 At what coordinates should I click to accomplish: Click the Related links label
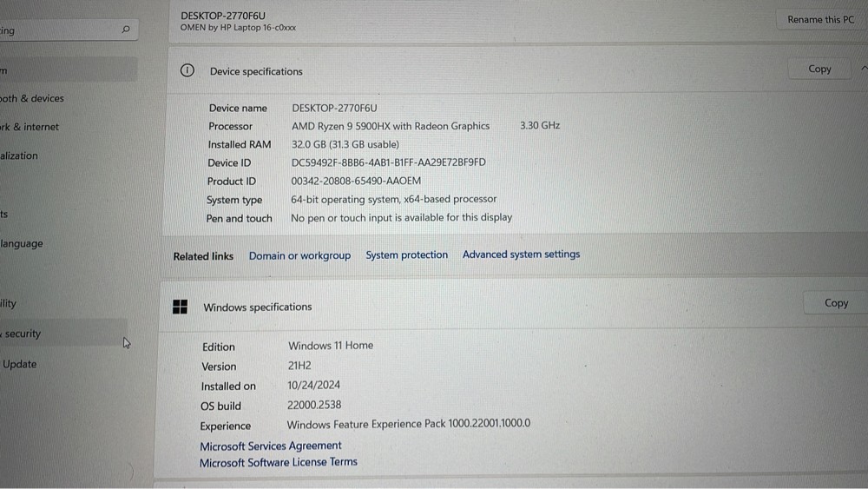203,256
